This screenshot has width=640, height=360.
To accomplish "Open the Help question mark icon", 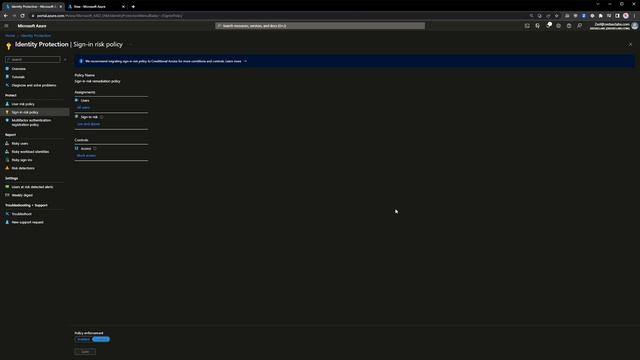I will [x=569, y=26].
